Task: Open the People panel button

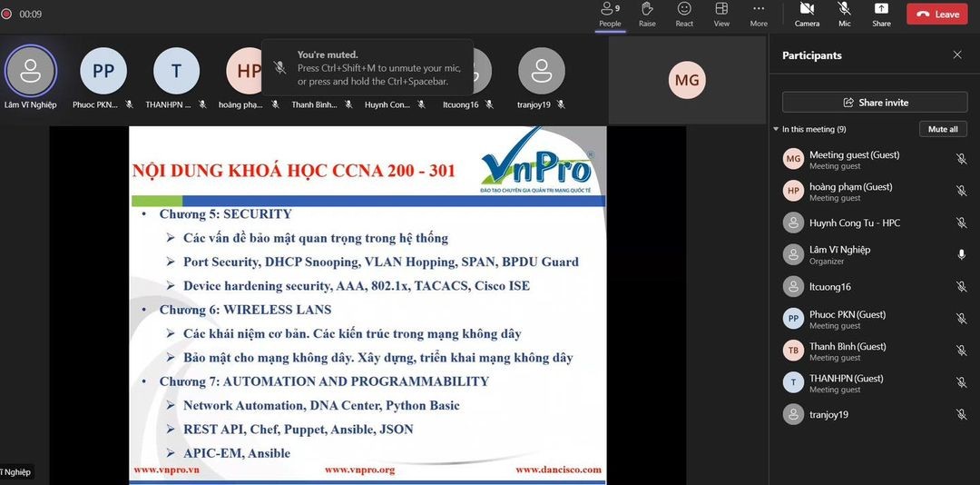Action: [610, 15]
